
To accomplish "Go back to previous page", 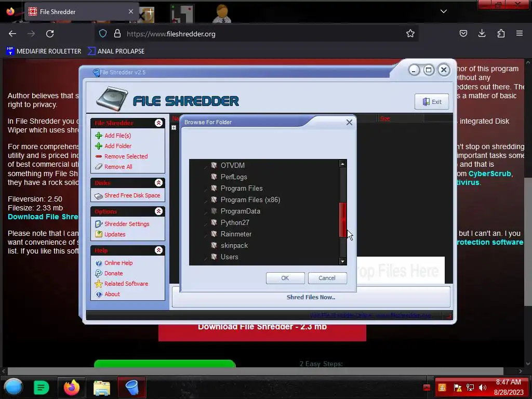I will (12, 34).
